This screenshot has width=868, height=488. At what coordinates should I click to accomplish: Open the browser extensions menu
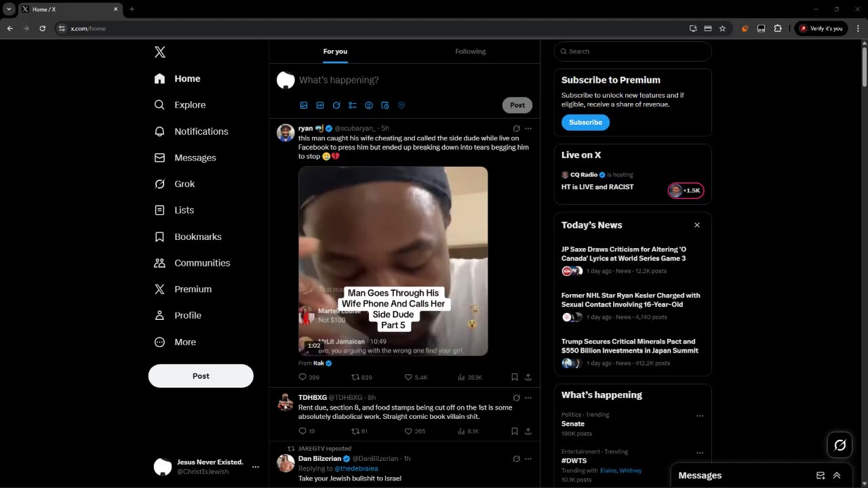coord(778,28)
